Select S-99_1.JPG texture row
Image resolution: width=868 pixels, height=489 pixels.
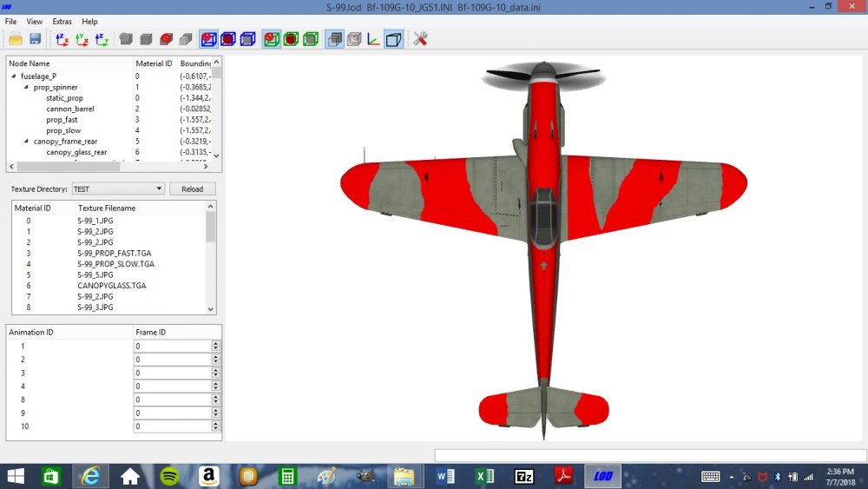[x=95, y=221]
